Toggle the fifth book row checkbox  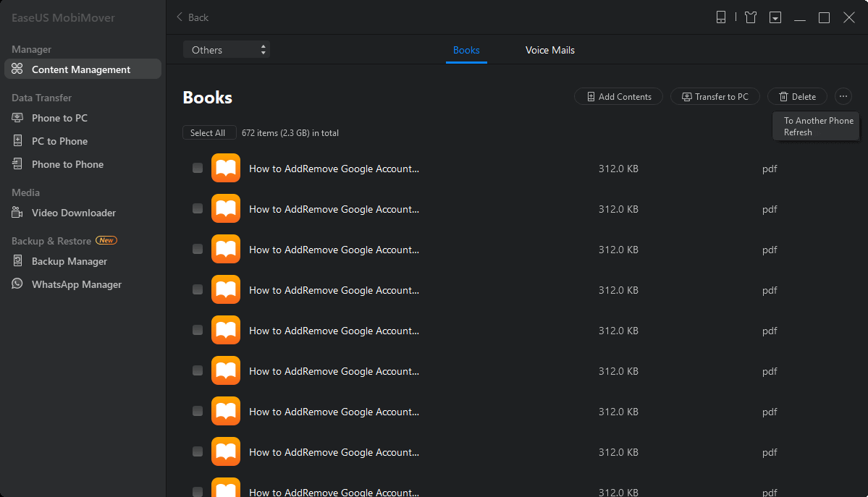[x=198, y=331]
